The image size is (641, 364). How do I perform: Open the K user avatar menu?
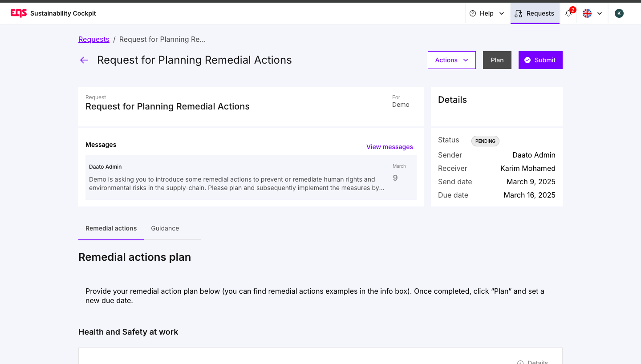coord(619,13)
